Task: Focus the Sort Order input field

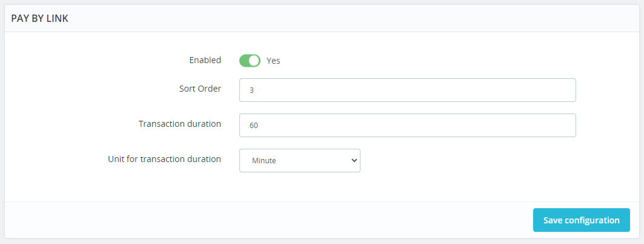Action: pyautogui.click(x=407, y=90)
